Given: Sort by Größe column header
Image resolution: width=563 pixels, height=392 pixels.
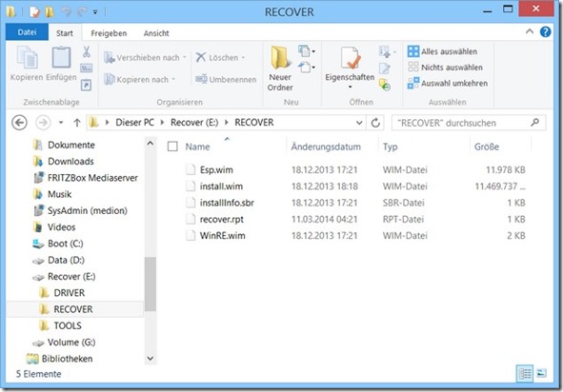Looking at the screenshot, I should (487, 147).
